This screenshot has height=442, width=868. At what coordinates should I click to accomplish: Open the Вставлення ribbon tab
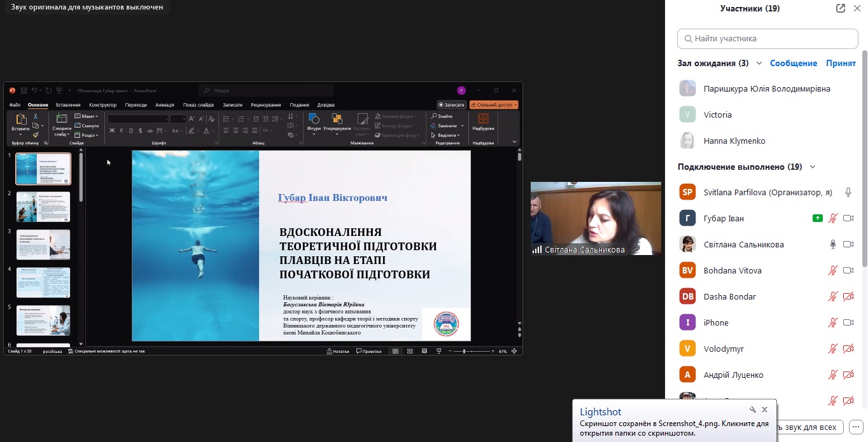coord(68,105)
